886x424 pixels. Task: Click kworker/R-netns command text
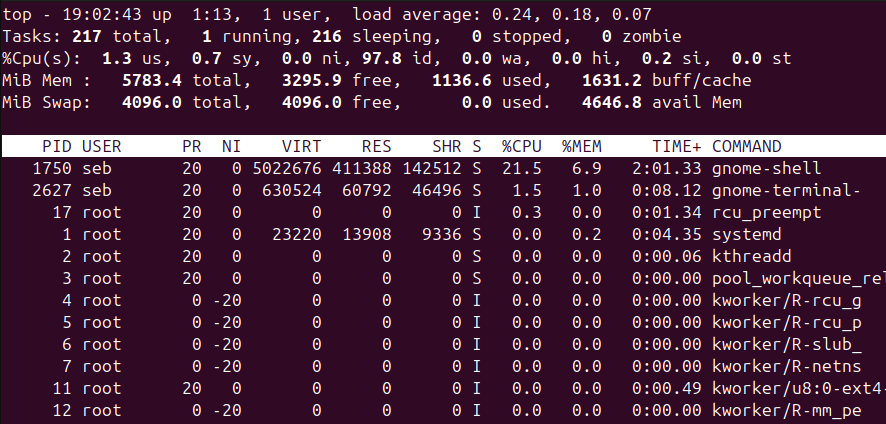coord(786,367)
